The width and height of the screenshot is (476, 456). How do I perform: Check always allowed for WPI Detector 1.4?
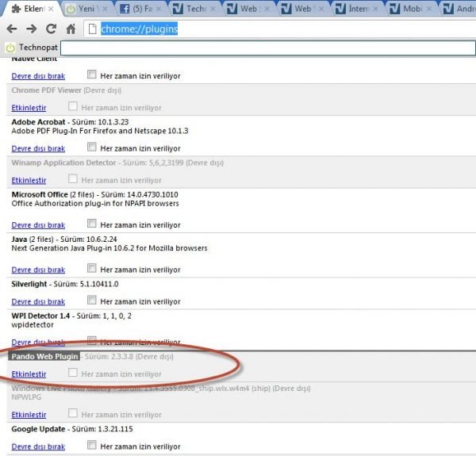pos(92,340)
